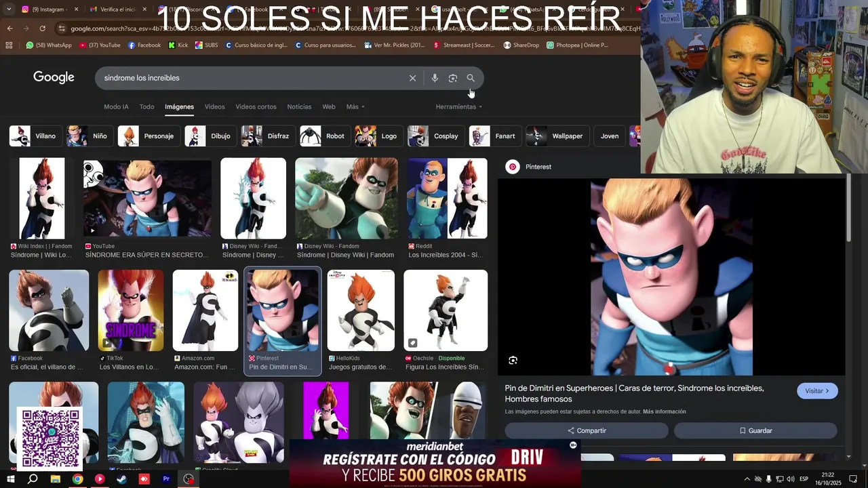
Task: Filter results by the Dibujo chip
Action: tap(210, 136)
